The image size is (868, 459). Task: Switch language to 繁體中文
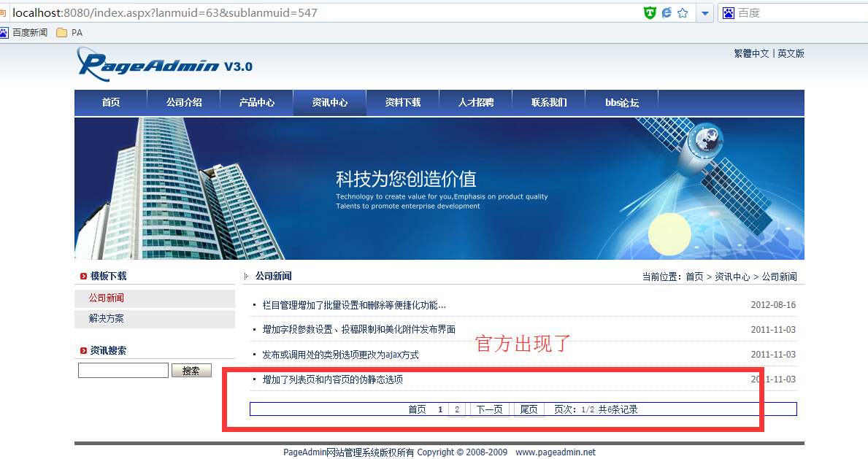pos(751,53)
